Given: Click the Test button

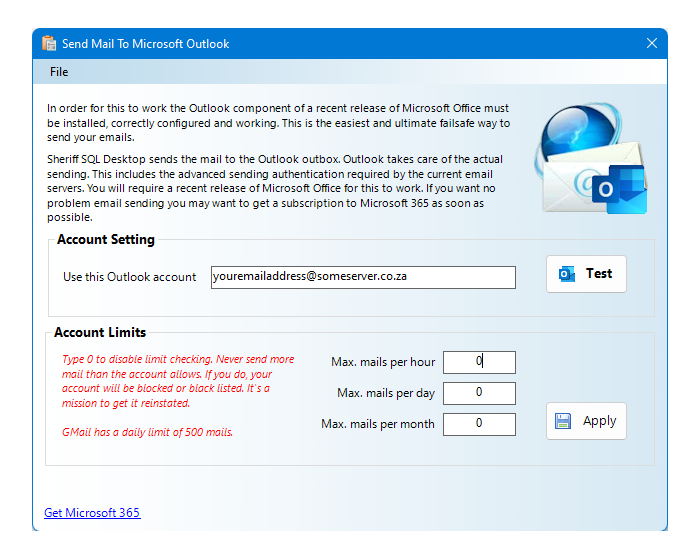Looking at the screenshot, I should coord(586,274).
